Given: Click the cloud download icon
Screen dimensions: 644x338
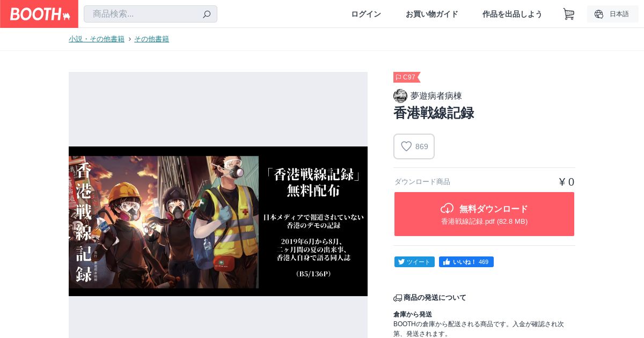Looking at the screenshot, I should pyautogui.click(x=447, y=209).
